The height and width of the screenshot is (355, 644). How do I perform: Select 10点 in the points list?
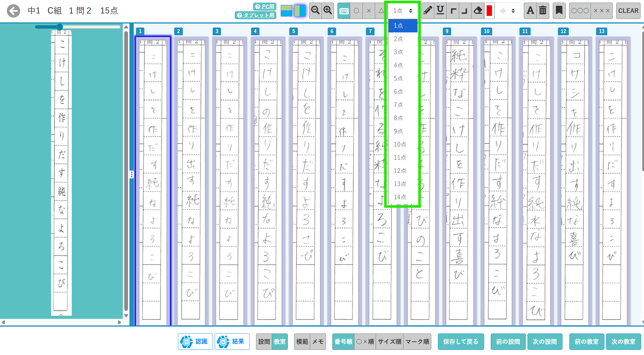coord(400,144)
